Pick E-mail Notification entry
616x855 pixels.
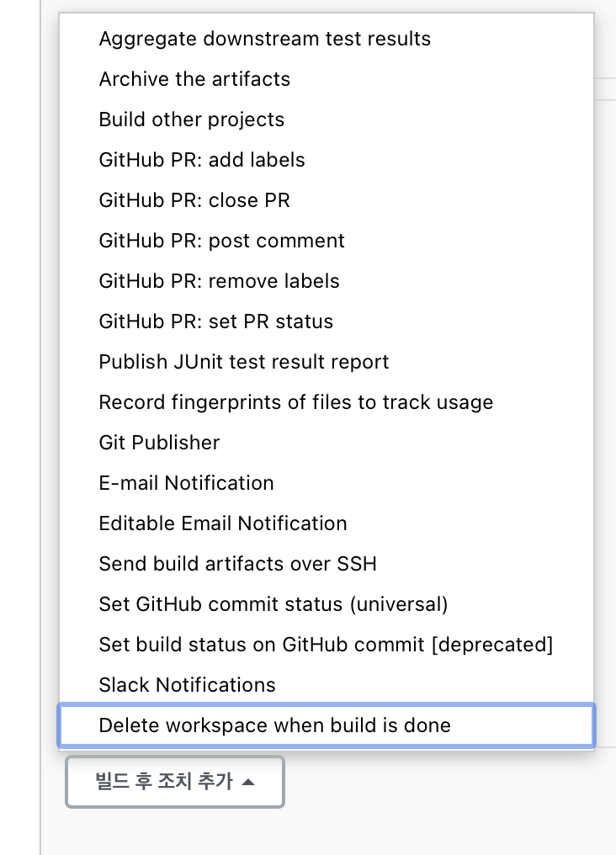(x=326, y=482)
